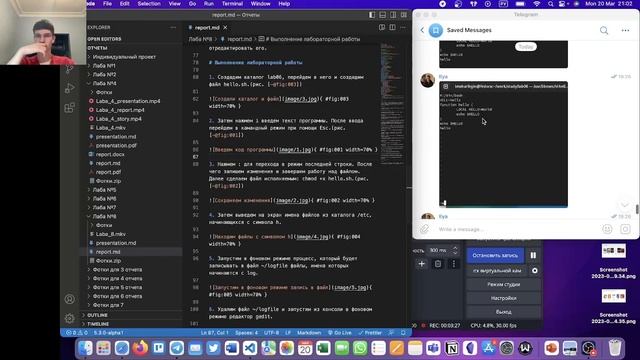Open the OBS three-dots options menu
The width and height of the screenshot is (640, 360).
pos(453,264)
